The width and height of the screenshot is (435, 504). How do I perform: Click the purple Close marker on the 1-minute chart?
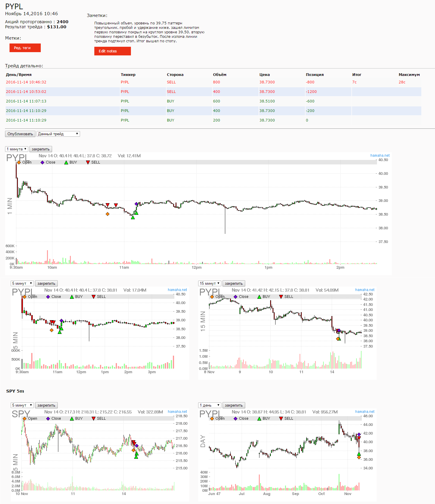[x=137, y=204]
